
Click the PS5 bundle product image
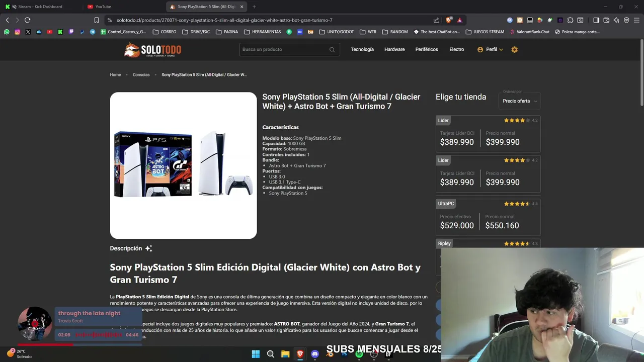(x=183, y=165)
